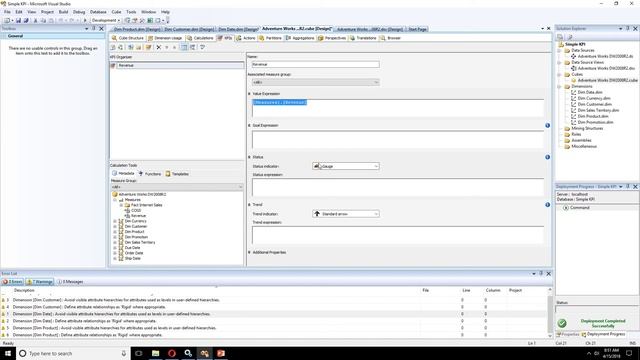
Task: Switch to Form View icon in KPI toolbar
Action: (184, 47)
